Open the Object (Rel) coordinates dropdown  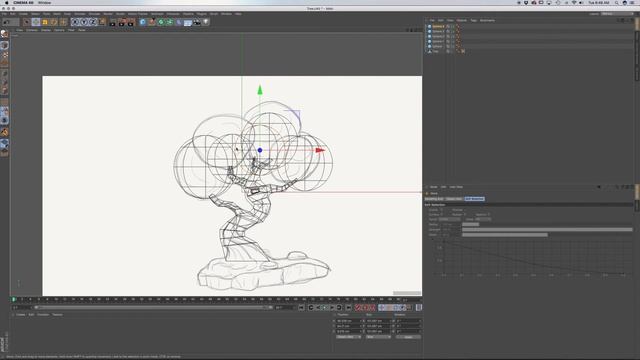(349, 337)
